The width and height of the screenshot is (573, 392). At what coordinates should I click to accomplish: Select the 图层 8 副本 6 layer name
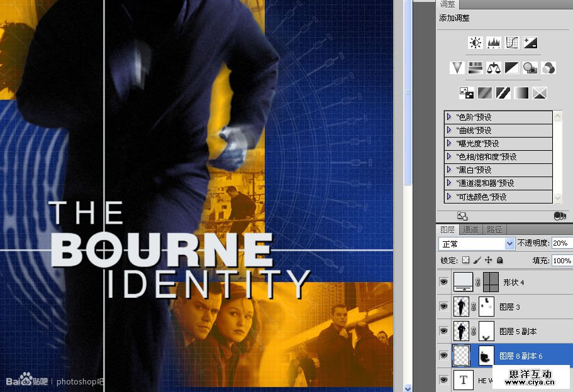(x=521, y=356)
